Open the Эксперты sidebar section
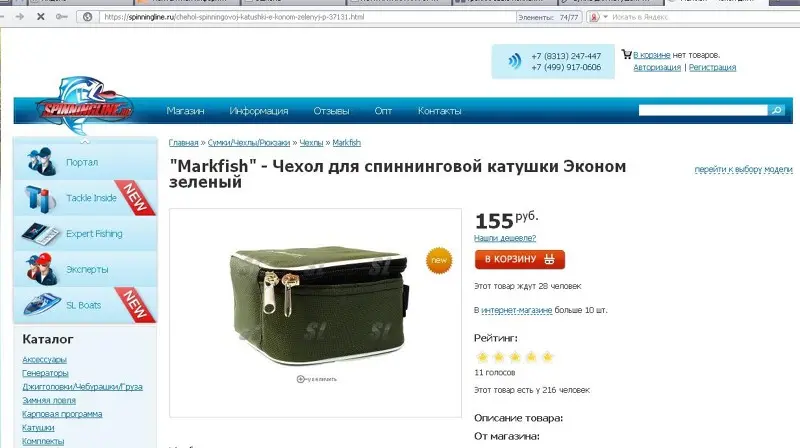This screenshot has height=448, width=800. pyautogui.click(x=85, y=269)
